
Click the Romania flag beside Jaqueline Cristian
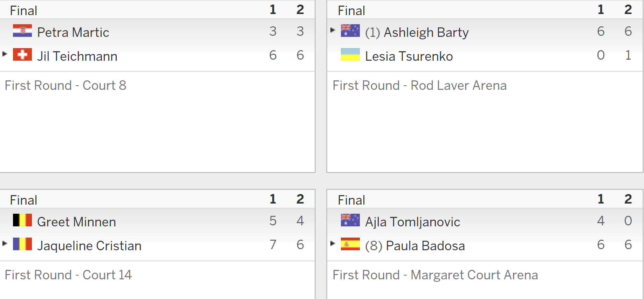(22, 244)
